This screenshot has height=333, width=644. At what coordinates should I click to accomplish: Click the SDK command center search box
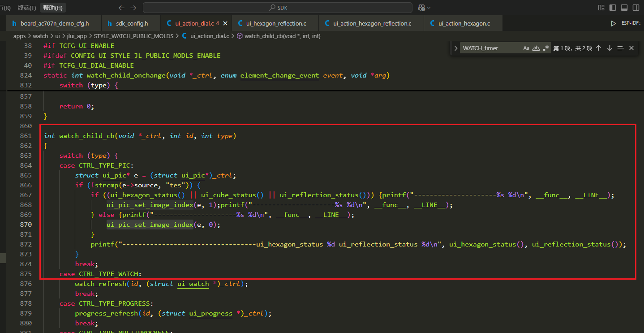(278, 8)
